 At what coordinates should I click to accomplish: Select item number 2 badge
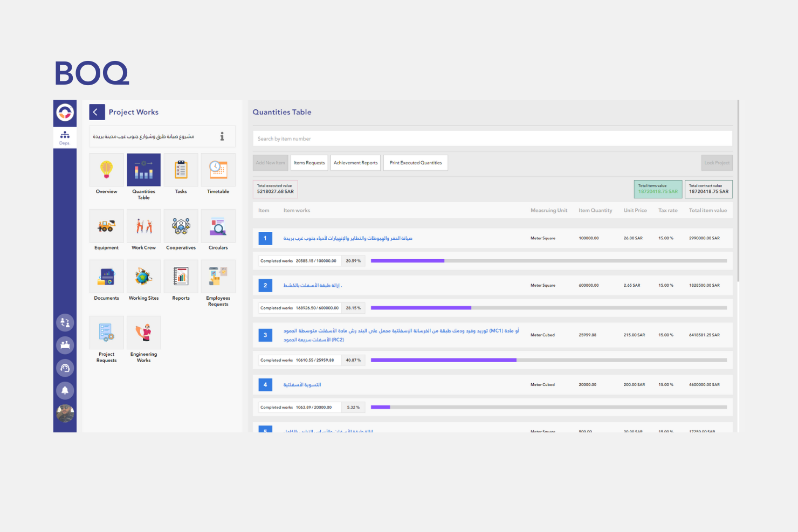265,286
